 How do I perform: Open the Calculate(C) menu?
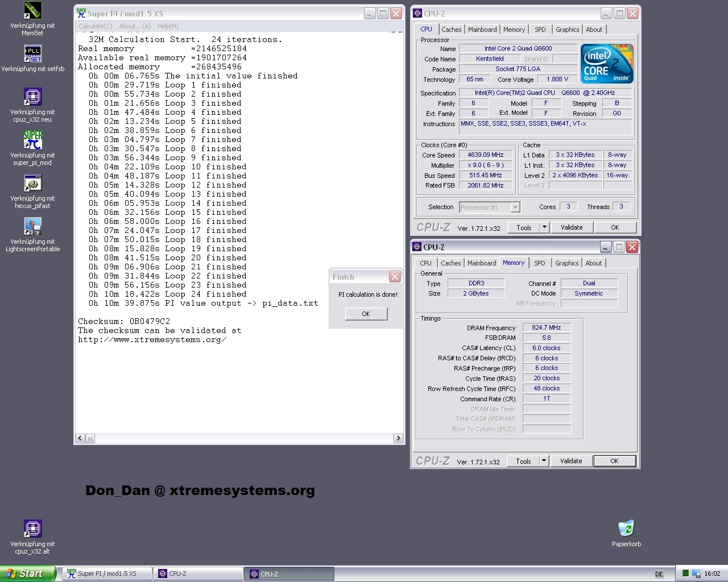click(x=95, y=26)
